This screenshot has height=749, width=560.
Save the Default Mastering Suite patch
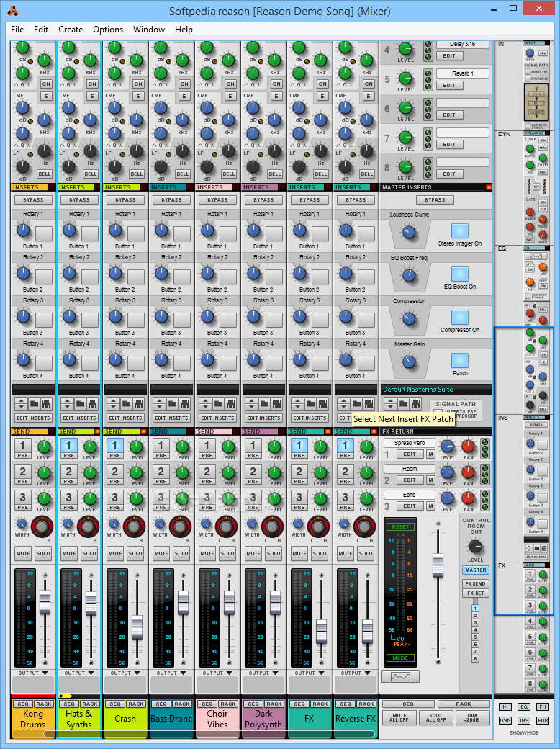(x=416, y=403)
